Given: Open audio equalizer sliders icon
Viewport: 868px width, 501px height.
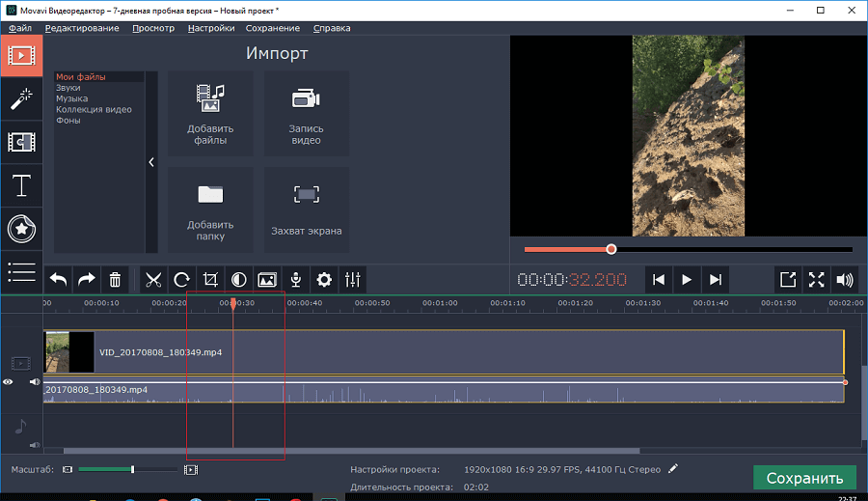Looking at the screenshot, I should [353, 280].
